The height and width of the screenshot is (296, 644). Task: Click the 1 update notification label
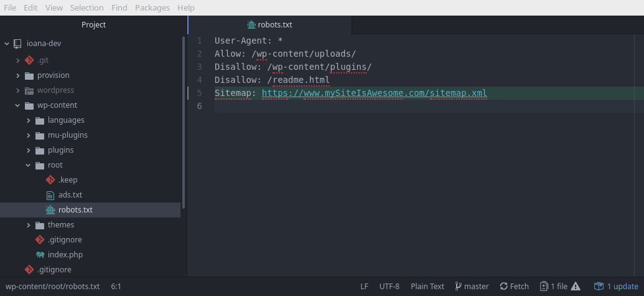click(623, 286)
